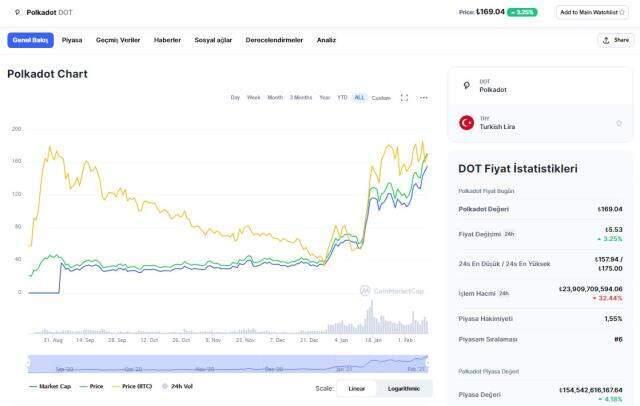
Task: Select the Year chart range
Action: click(x=325, y=98)
